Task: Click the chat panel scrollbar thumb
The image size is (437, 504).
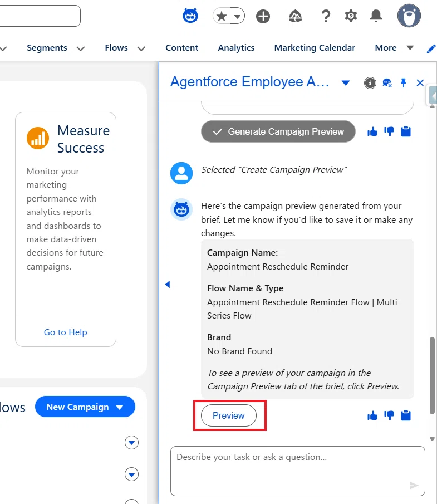Action: [432, 375]
